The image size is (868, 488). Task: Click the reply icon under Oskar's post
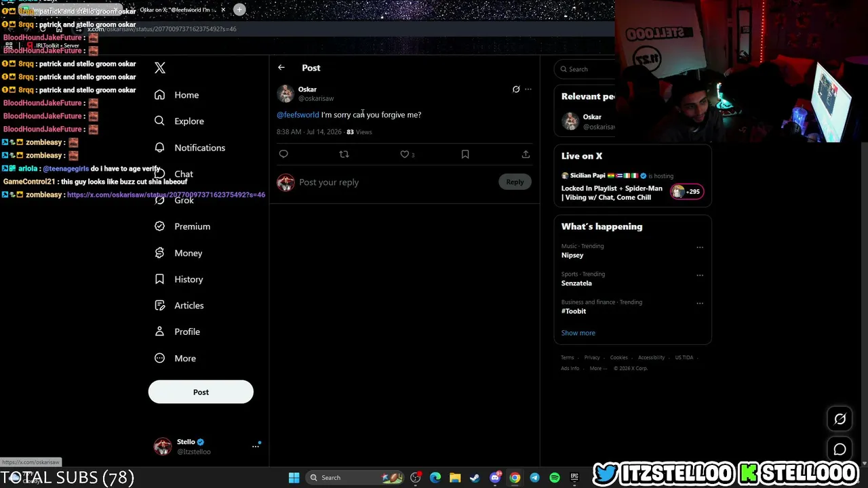283,155
